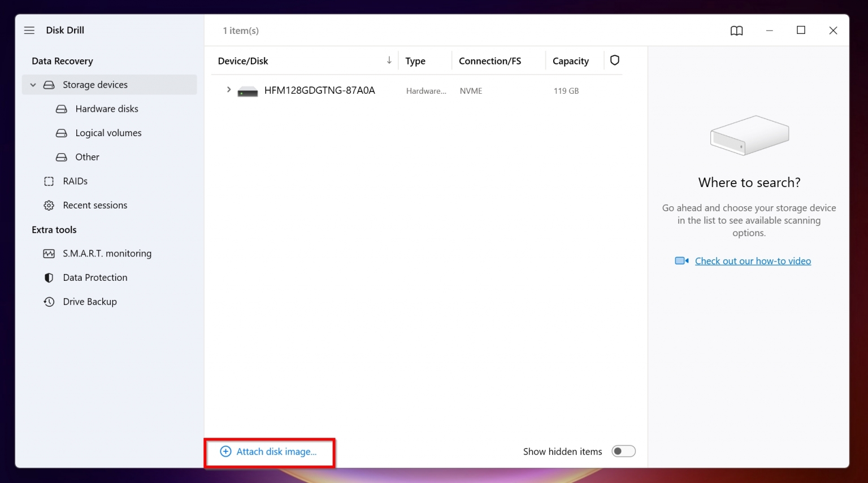
Task: Open the Data Recovery section
Action: (x=62, y=60)
